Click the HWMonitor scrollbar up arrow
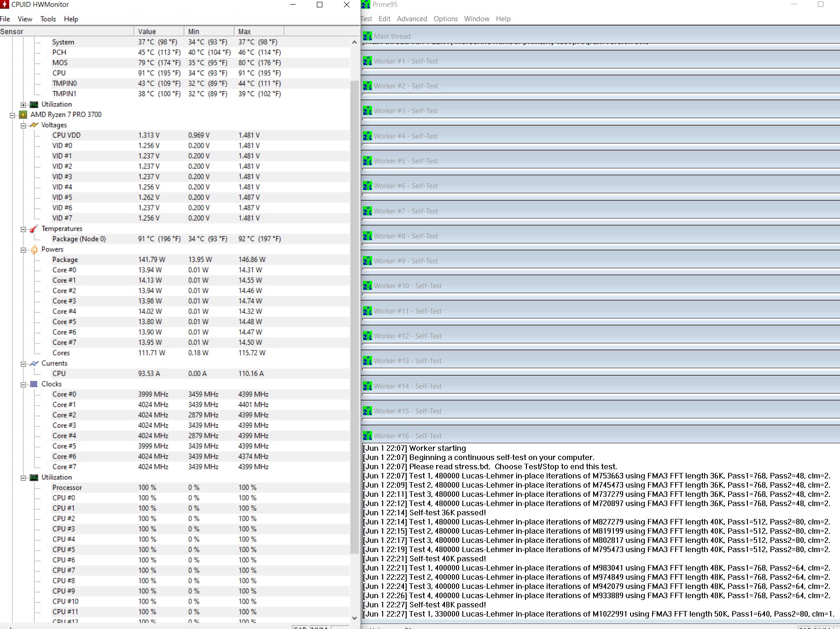 [354, 42]
